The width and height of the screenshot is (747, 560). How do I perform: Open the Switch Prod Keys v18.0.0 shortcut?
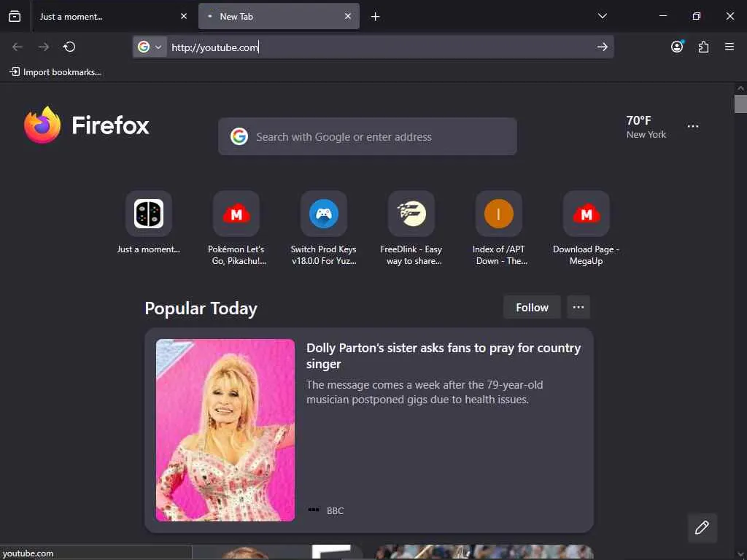(324, 228)
